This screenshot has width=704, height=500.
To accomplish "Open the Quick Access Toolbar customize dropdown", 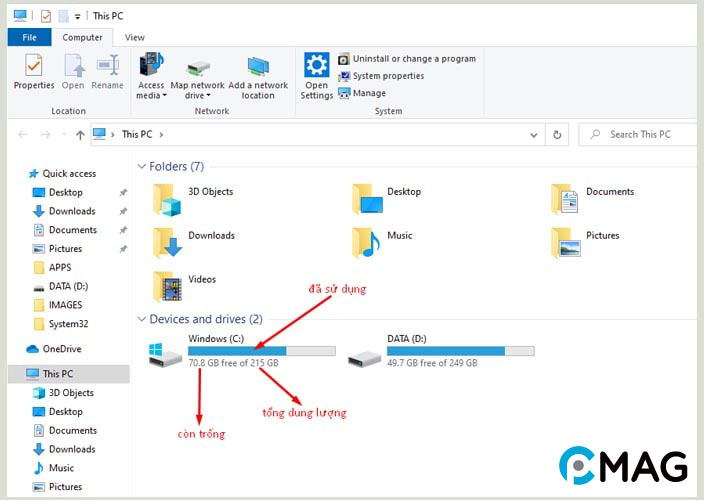I will tap(77, 17).
